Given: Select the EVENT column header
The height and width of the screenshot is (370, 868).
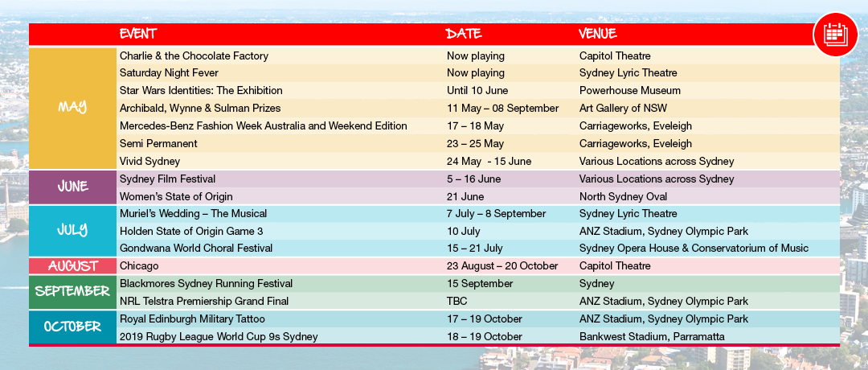Looking at the screenshot, I should [138, 34].
